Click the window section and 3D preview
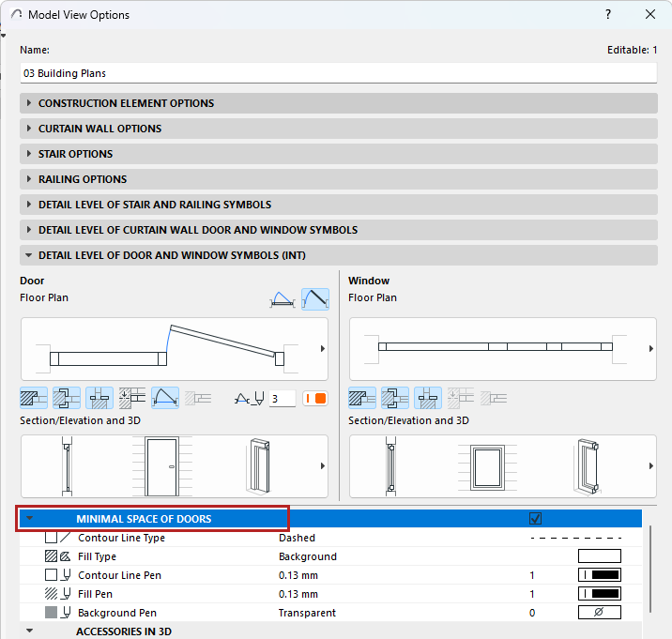Screen dimensions: 672x639 pyautogui.click(x=503, y=466)
